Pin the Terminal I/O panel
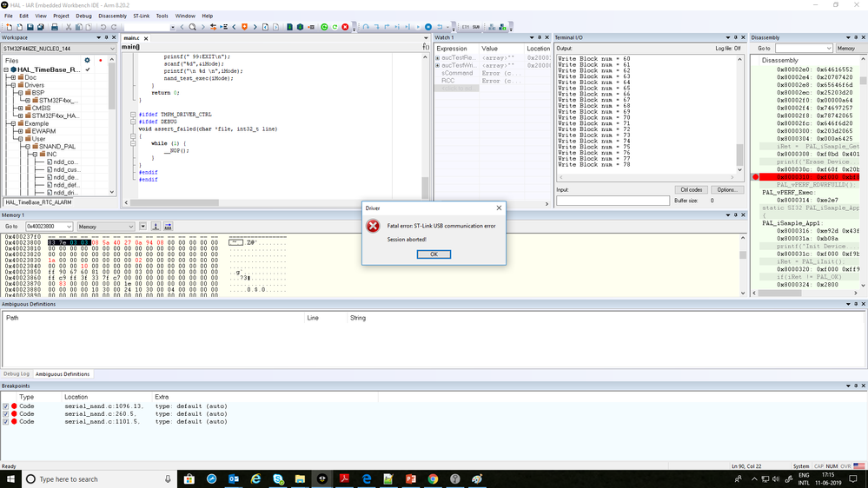Image resolution: width=868 pixels, height=488 pixels. point(736,37)
